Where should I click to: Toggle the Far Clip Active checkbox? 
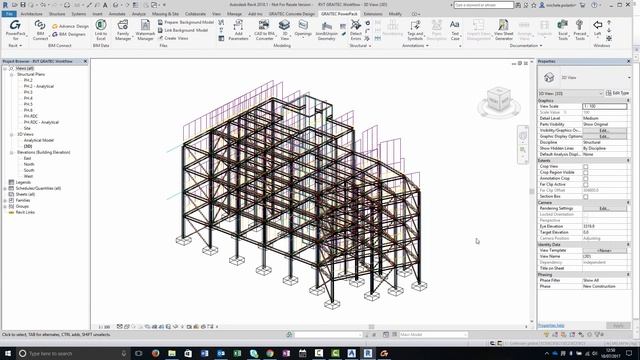pyautogui.click(x=585, y=184)
